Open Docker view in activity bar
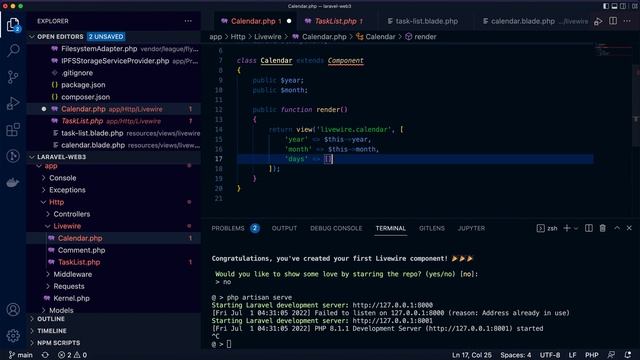 pyautogui.click(x=13, y=182)
